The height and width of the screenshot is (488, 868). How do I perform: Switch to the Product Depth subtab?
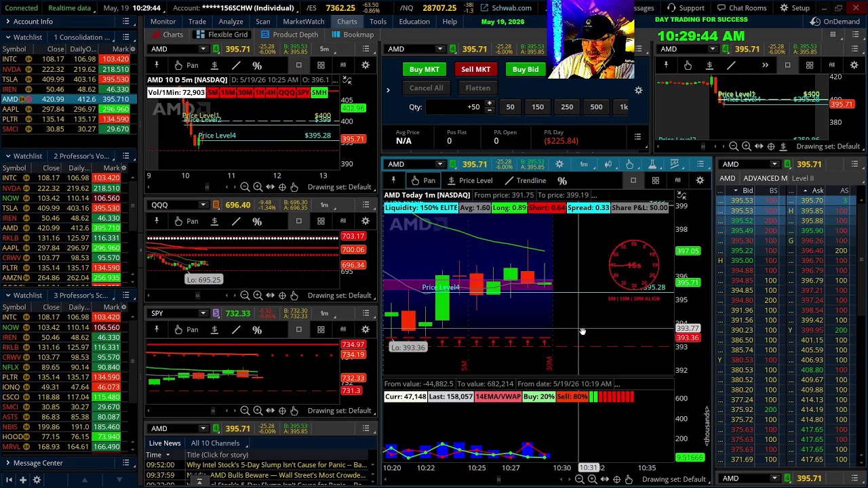pyautogui.click(x=289, y=35)
